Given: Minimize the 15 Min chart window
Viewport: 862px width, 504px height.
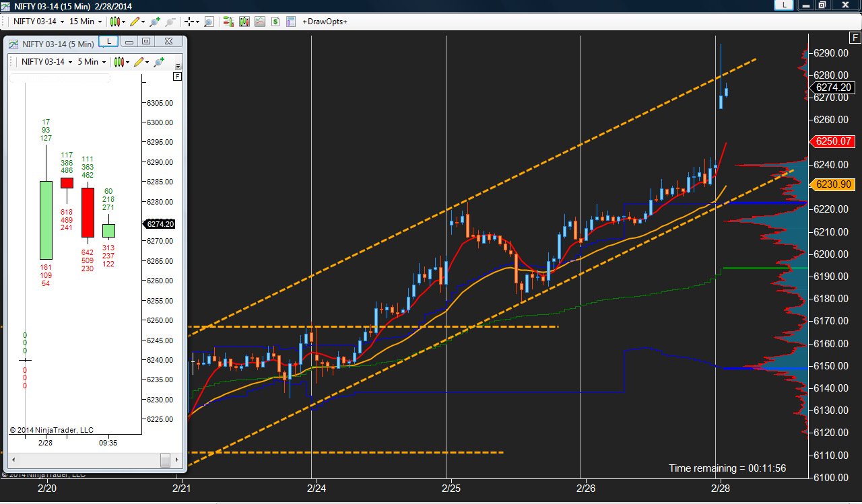Looking at the screenshot, I should 805,5.
